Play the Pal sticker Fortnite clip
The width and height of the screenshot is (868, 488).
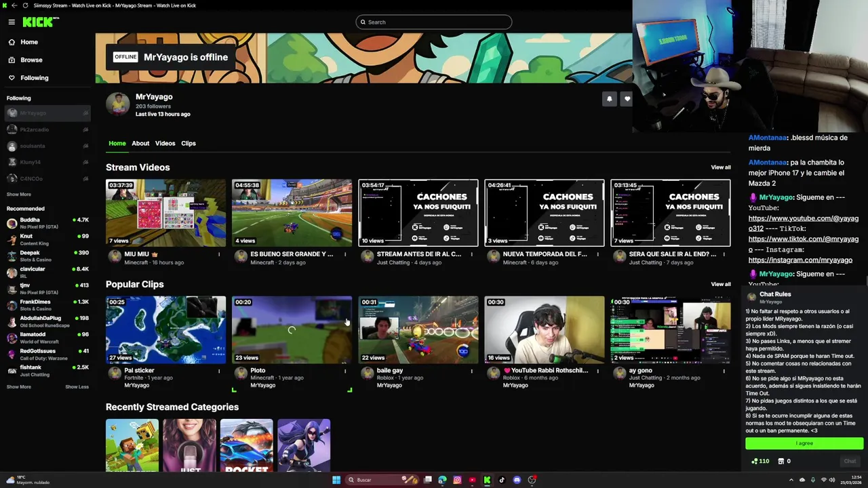(x=165, y=330)
